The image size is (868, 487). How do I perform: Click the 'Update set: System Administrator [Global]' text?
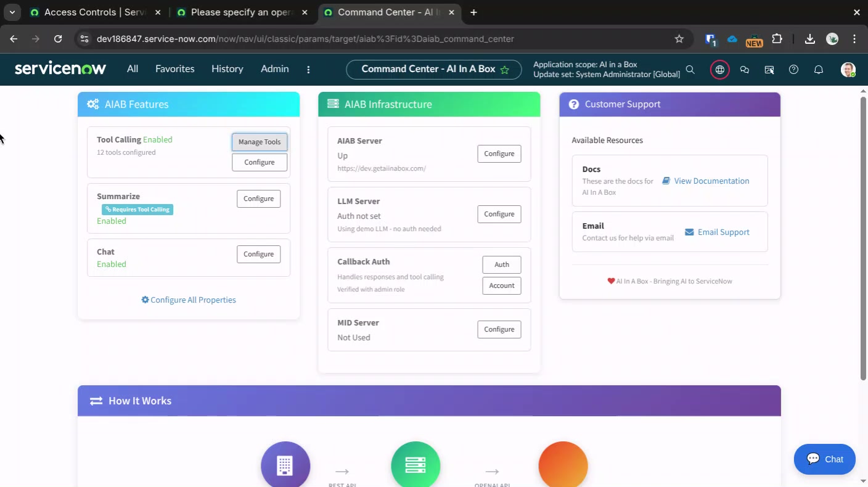tap(607, 75)
